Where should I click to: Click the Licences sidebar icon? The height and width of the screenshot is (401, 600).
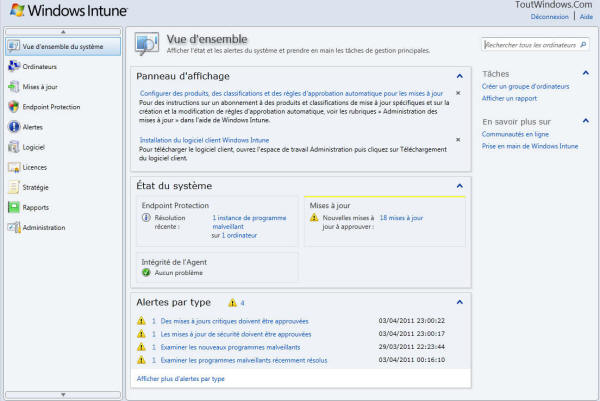click(x=14, y=167)
